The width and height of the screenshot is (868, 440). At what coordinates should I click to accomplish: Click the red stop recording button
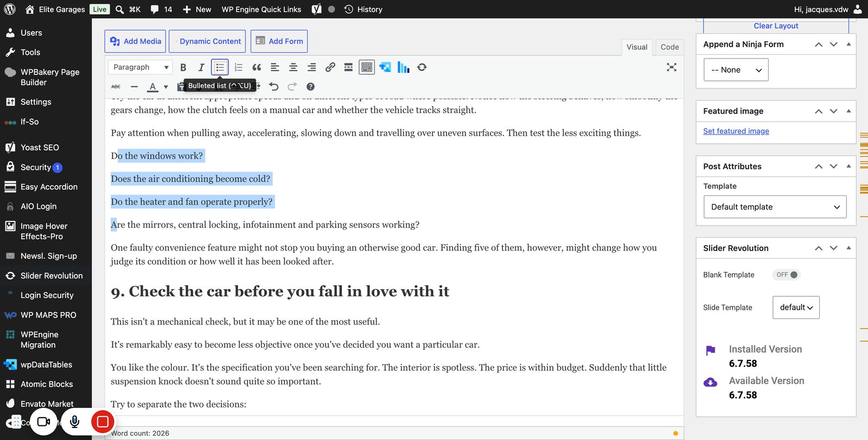point(103,422)
